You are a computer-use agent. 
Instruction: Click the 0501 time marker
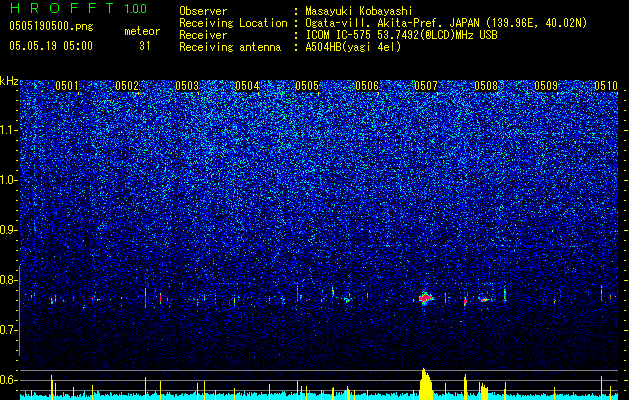pyautogui.click(x=67, y=85)
